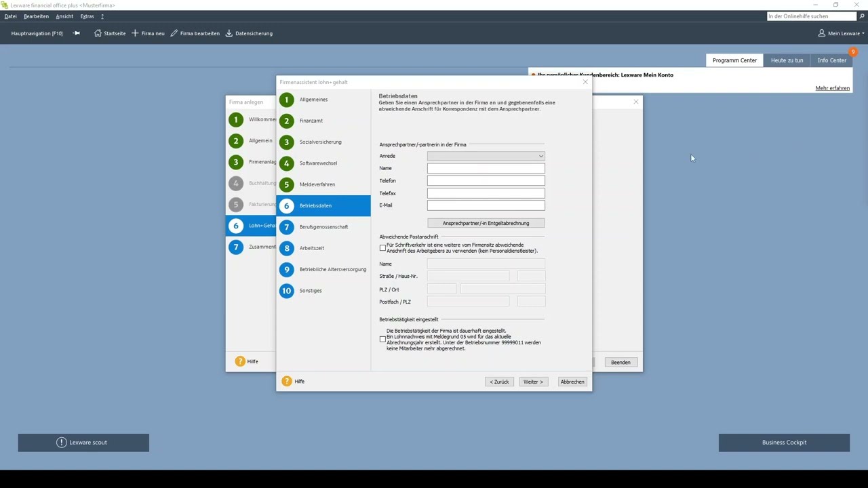This screenshot has height=488, width=868.
Task: Switch to the Info Center tab
Action: click(832, 60)
